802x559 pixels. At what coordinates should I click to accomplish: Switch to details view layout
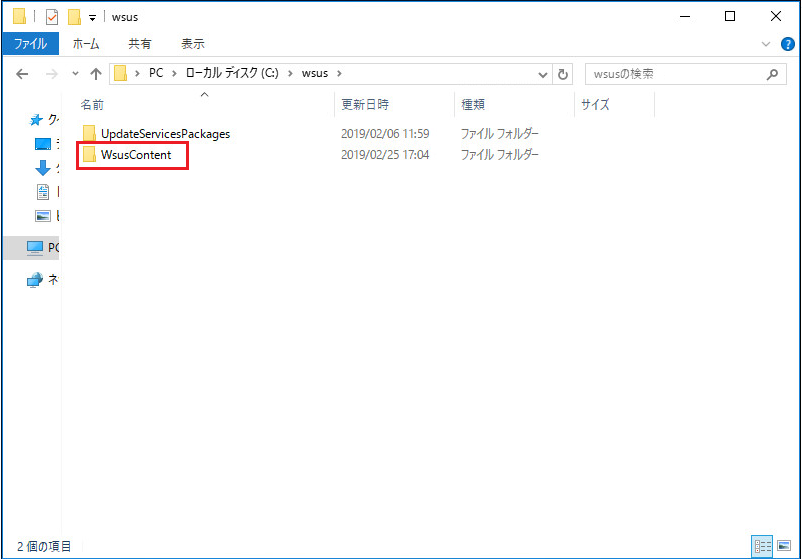tap(763, 546)
